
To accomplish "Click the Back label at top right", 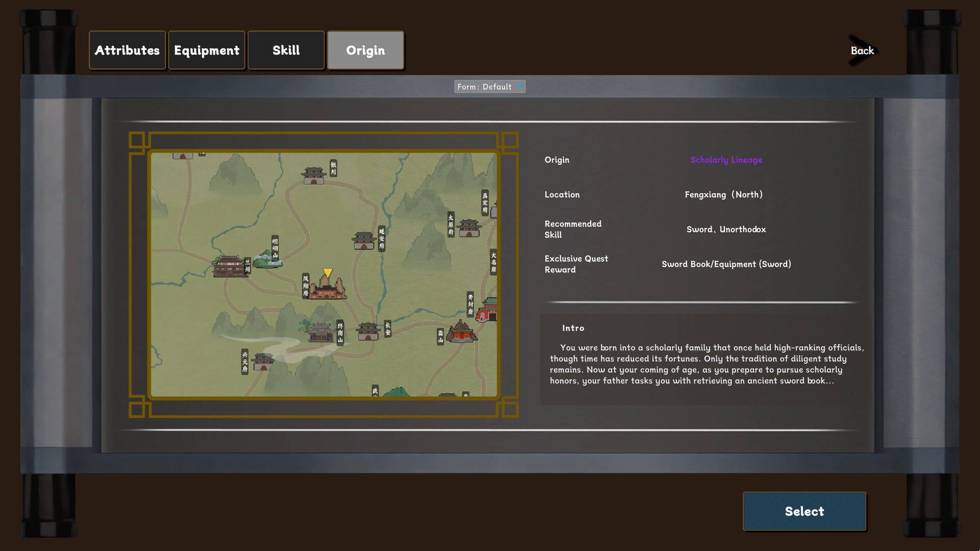I will (863, 51).
